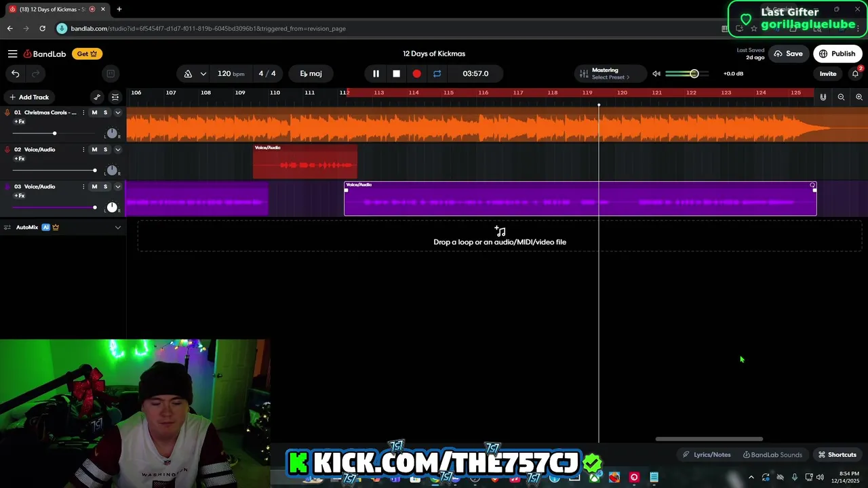Zoom in the timeline
The height and width of the screenshot is (488, 868).
click(859, 97)
